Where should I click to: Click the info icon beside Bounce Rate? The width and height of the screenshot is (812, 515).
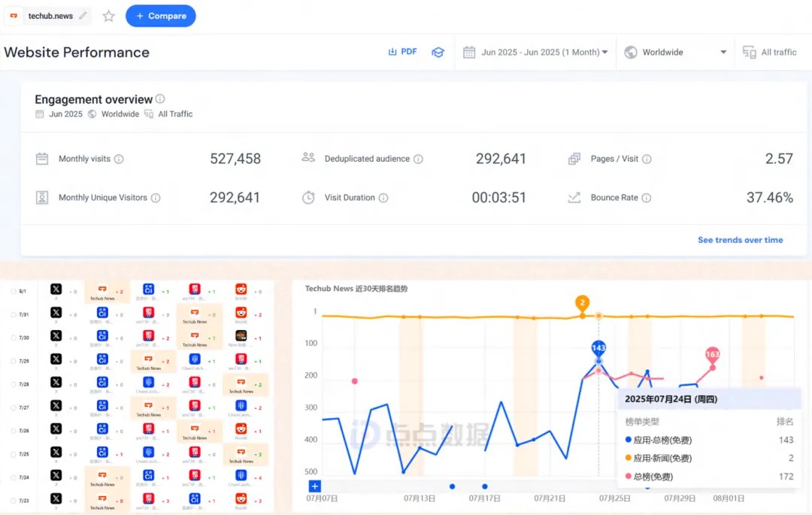point(646,198)
